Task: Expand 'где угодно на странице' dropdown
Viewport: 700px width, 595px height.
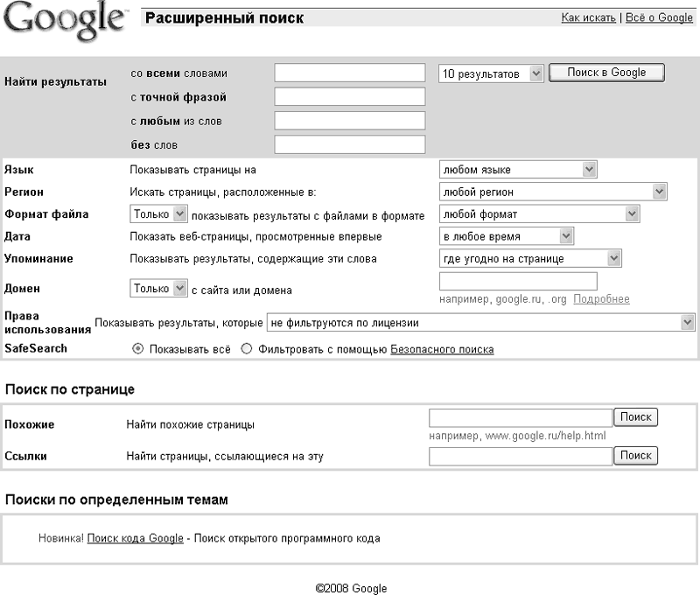Action: pos(529,258)
